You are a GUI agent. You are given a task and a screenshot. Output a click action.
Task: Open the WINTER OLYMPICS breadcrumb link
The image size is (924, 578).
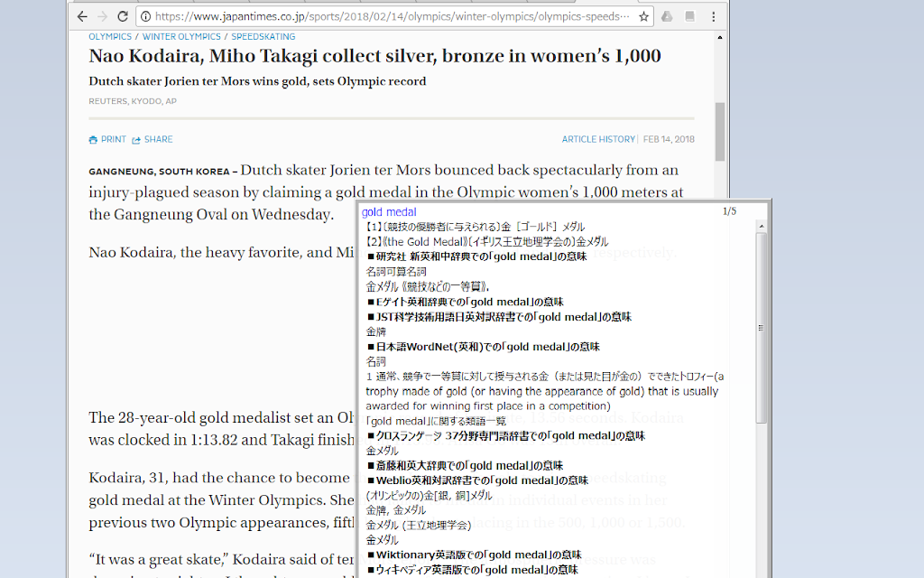181,36
